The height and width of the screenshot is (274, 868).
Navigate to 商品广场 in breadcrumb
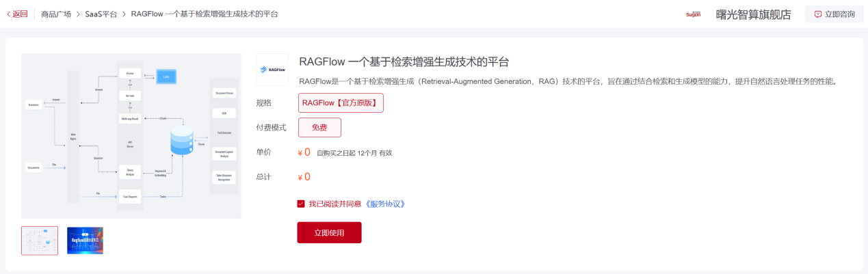[56, 14]
